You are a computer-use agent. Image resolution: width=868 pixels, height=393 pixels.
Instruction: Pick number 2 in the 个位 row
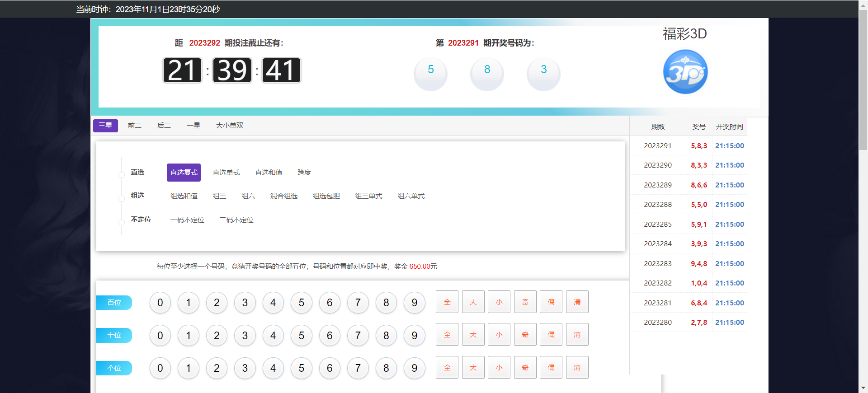217,368
